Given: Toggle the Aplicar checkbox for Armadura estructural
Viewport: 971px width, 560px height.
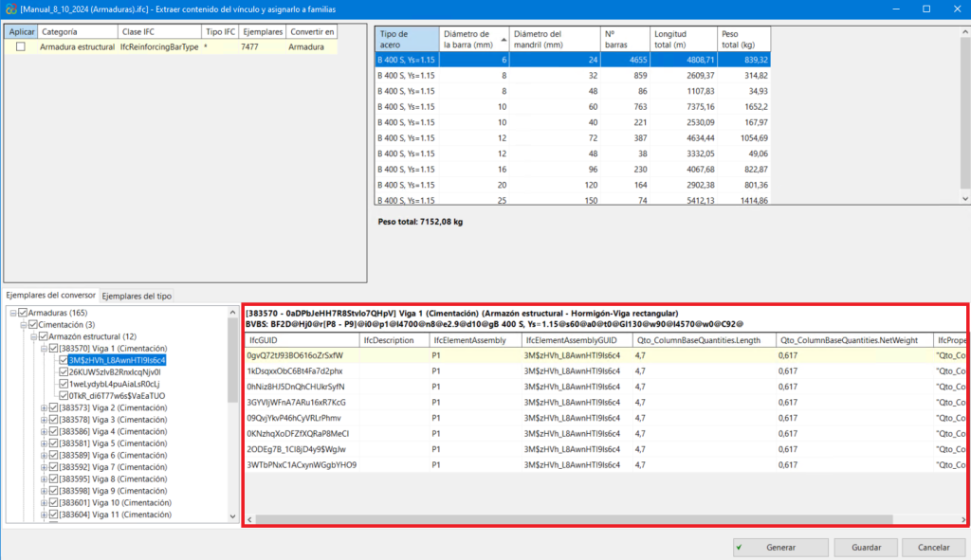Looking at the screenshot, I should [x=21, y=47].
